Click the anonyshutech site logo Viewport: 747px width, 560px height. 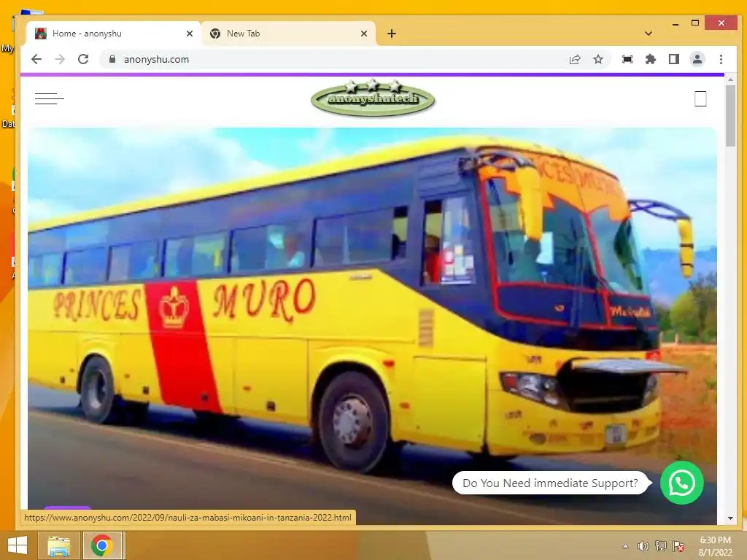click(373, 98)
